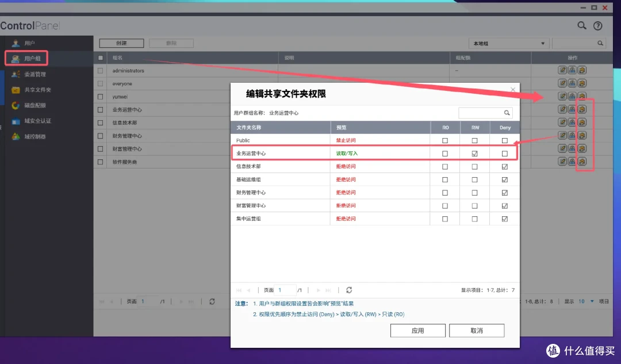Edit folder permissions icon for 业务运营中心 group row

(x=582, y=109)
